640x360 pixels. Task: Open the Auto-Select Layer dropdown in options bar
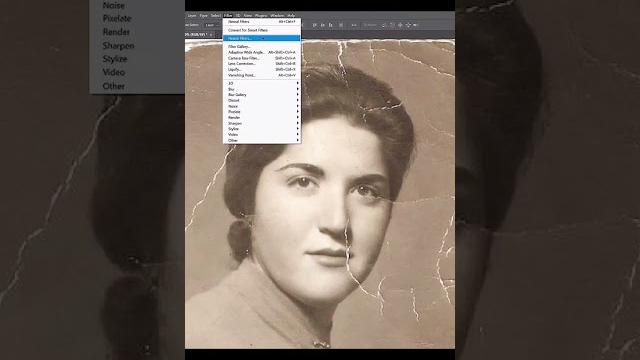tap(211, 25)
